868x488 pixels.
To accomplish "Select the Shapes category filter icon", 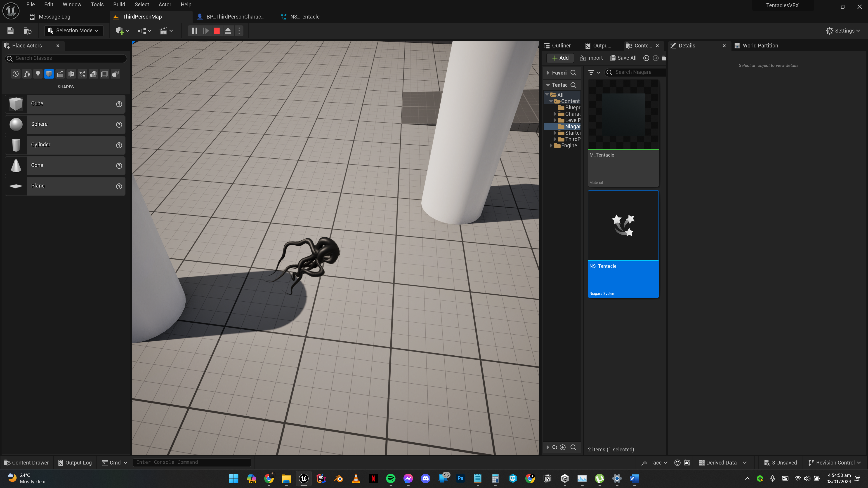I will click(49, 74).
